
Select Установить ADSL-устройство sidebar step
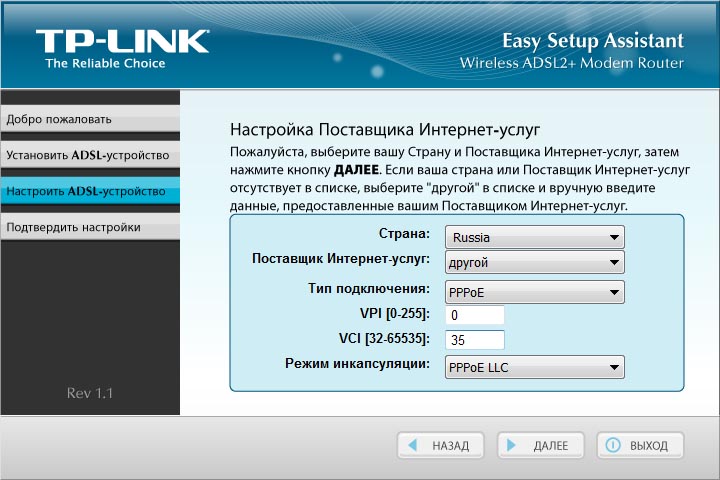90,155
